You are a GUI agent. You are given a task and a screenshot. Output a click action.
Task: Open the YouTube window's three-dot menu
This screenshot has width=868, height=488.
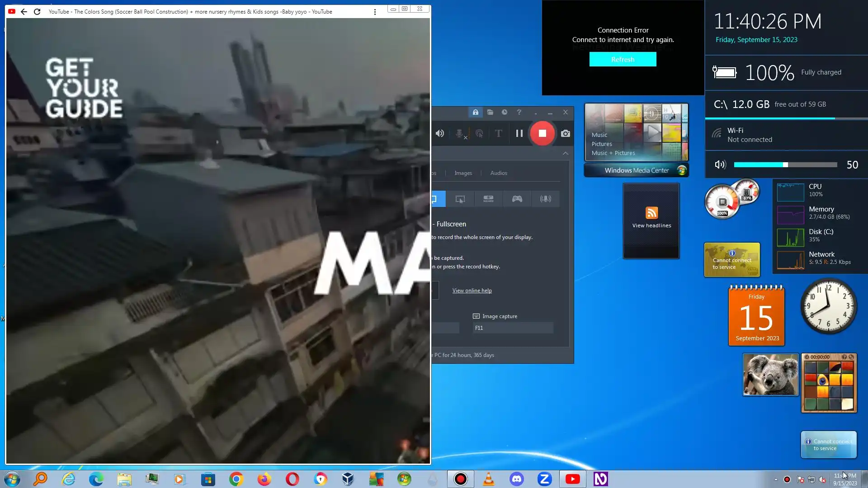click(x=375, y=12)
